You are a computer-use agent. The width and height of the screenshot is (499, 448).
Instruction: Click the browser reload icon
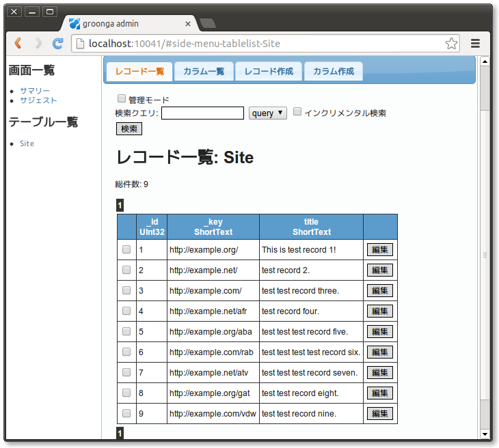point(58,43)
